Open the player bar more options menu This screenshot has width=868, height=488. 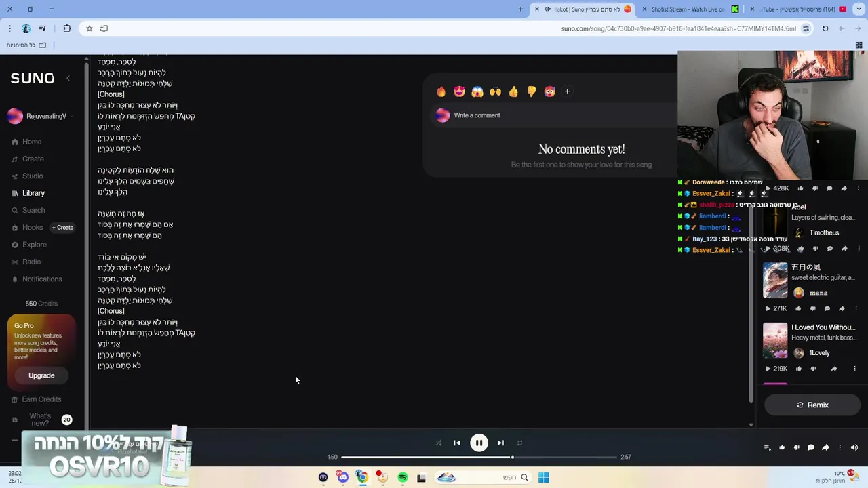[840, 447]
